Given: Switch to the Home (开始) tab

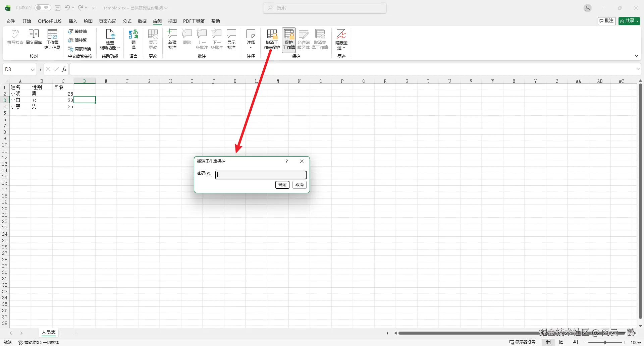Looking at the screenshot, I should coord(27,21).
